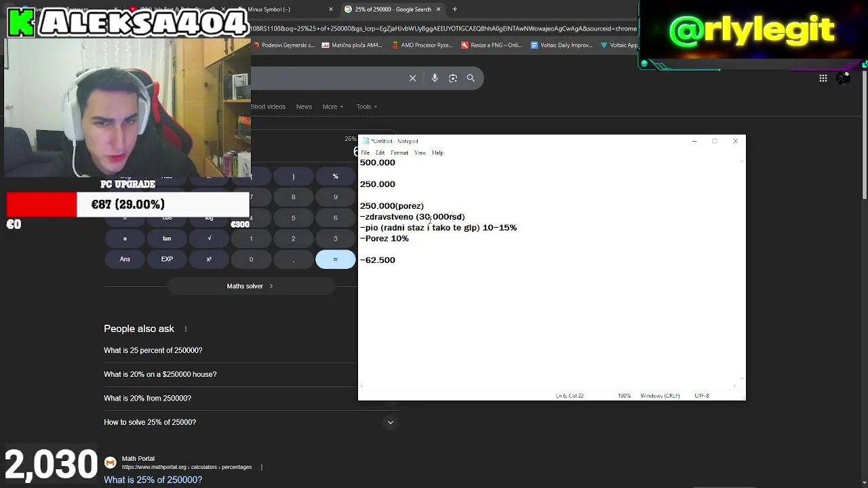Open the 'Resize a PNG' bookmark
The height and width of the screenshot is (488, 868).
point(492,45)
